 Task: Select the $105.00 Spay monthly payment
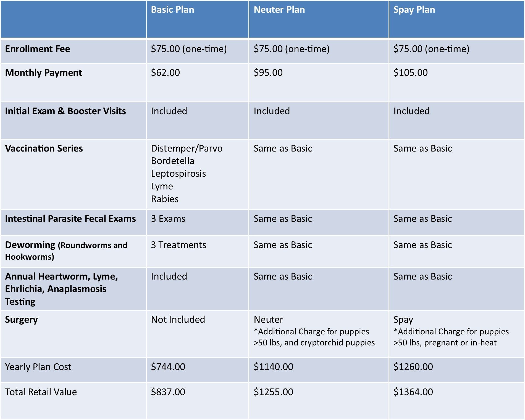[x=410, y=72]
